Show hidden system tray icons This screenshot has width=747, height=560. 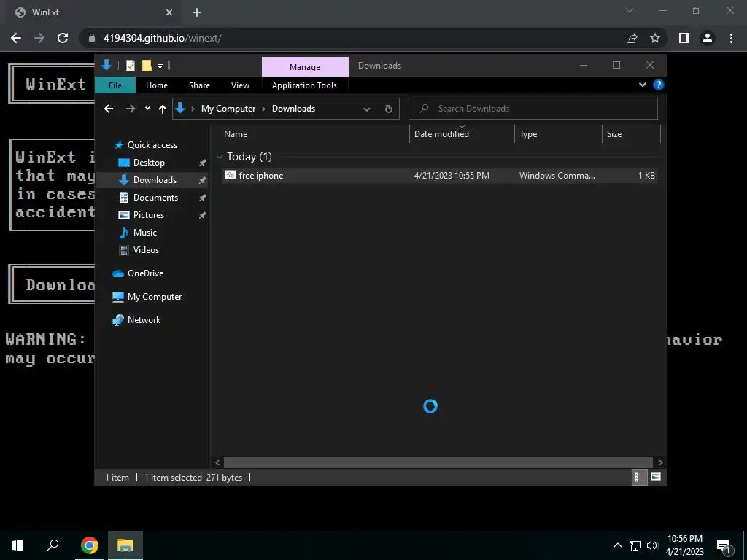pyautogui.click(x=617, y=545)
